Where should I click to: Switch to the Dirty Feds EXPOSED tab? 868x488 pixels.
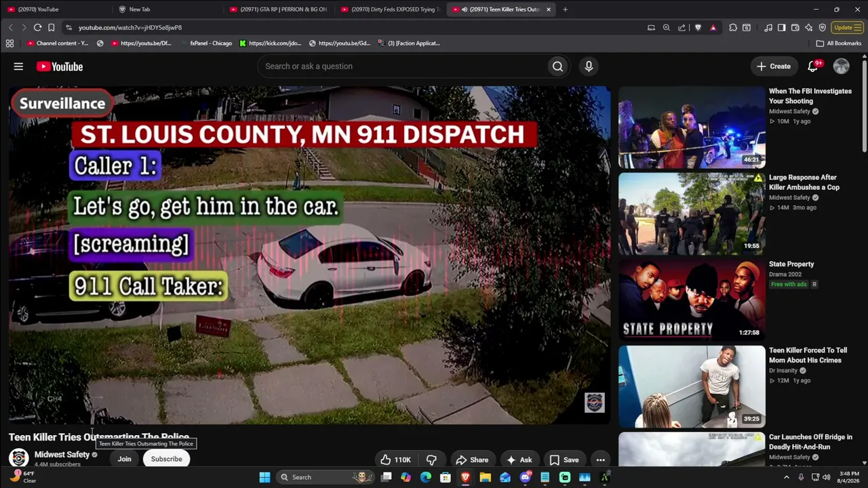[x=389, y=9]
